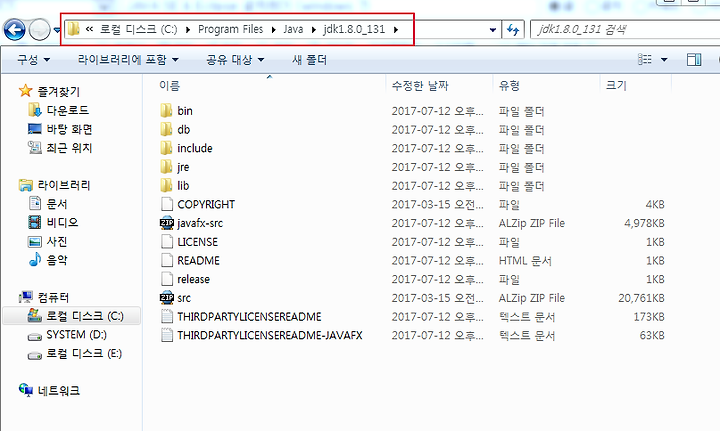Expand the arrow after Java in path
This screenshot has width=720, height=431.
tap(314, 30)
